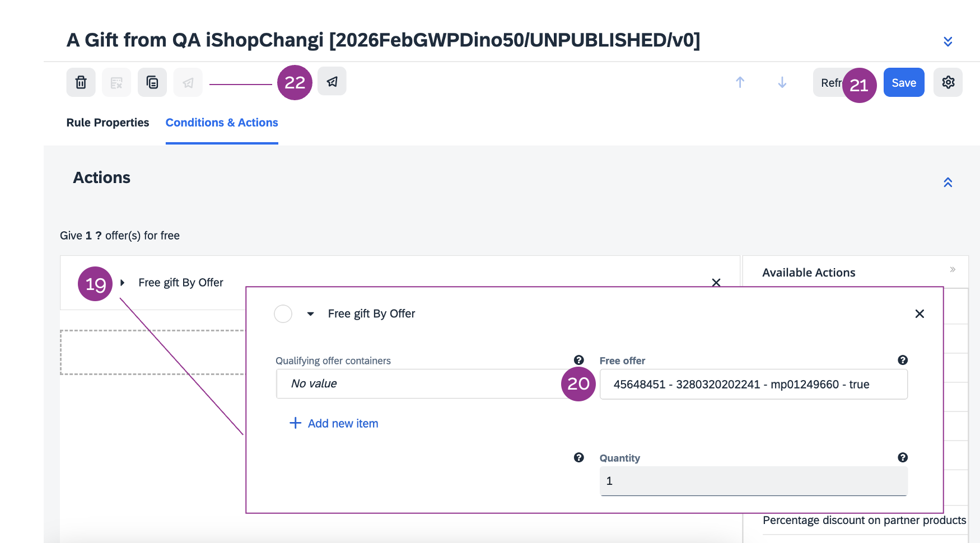The height and width of the screenshot is (543, 980).
Task: Expand the header with double-chevron down
Action: click(x=948, y=41)
